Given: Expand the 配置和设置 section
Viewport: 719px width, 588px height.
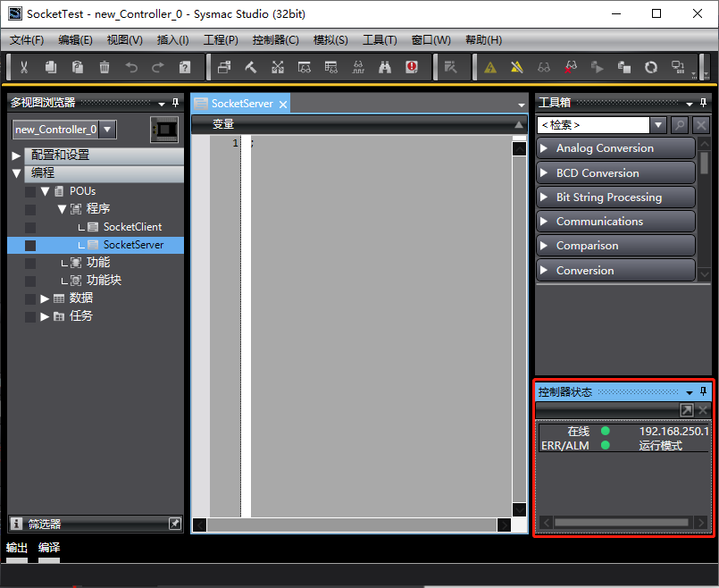Looking at the screenshot, I should coord(16,156).
